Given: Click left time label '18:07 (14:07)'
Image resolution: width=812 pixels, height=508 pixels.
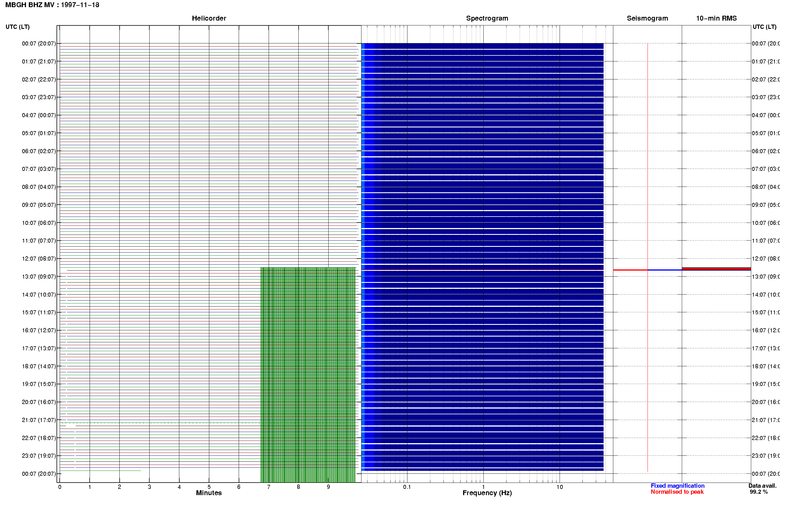Looking at the screenshot, I should 39,366.
